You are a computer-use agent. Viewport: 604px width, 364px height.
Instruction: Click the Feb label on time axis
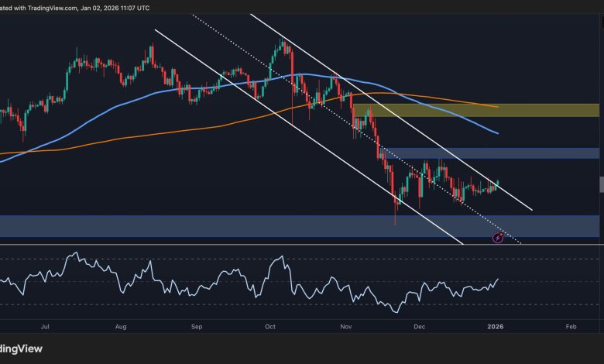coord(570,328)
